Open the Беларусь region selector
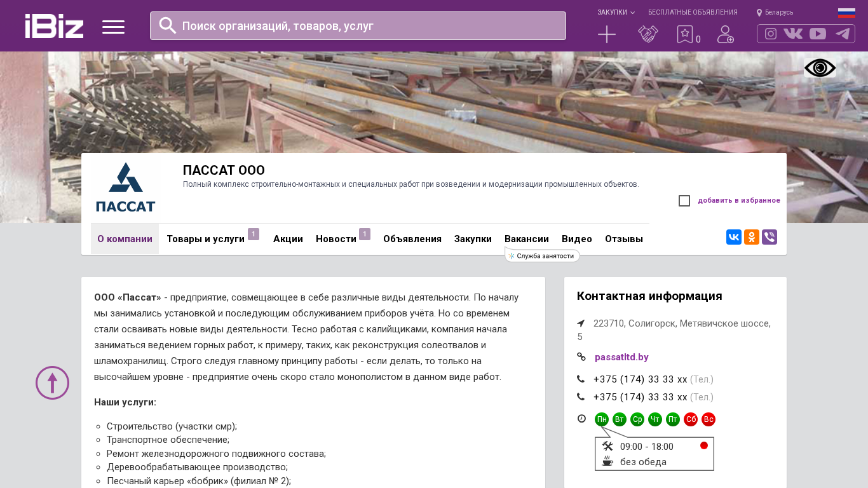This screenshot has width=868, height=488. (775, 13)
